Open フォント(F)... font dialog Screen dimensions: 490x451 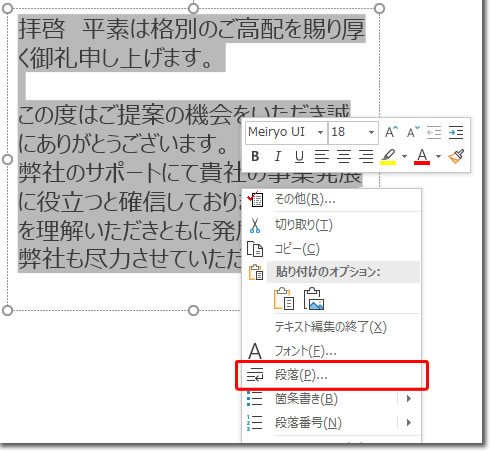pos(331,351)
